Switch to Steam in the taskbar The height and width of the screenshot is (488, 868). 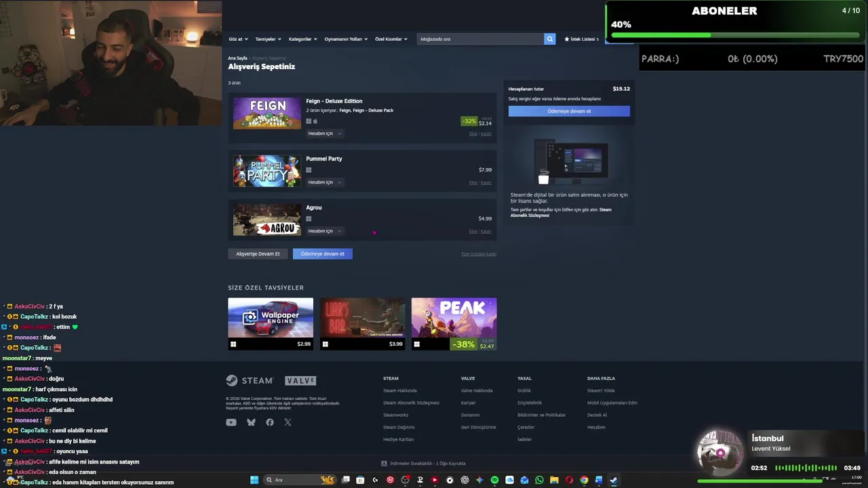click(614, 480)
